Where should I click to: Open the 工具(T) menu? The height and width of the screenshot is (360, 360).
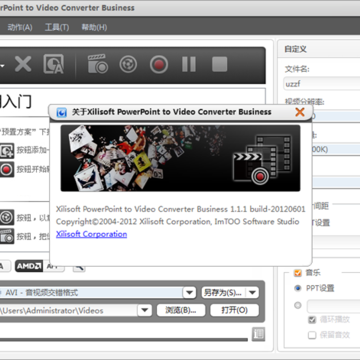point(57,27)
